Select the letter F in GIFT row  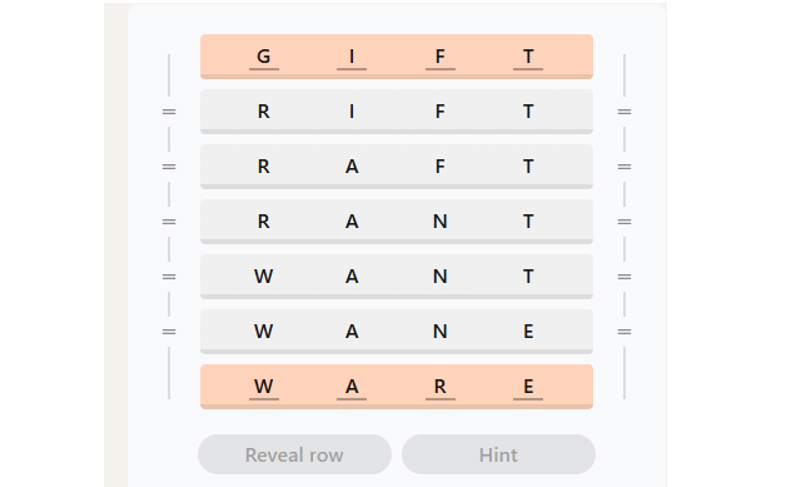point(440,57)
